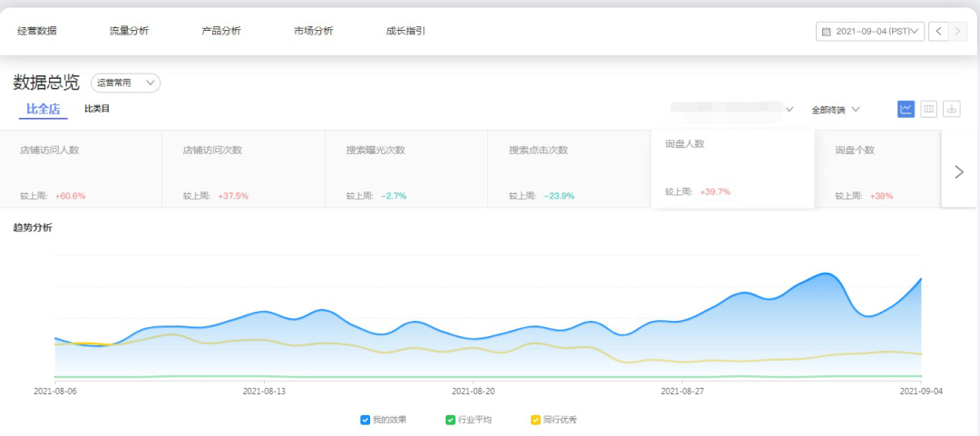Toggle 我的效果 legend checkbox
Viewport: 980px width, 436px height.
click(x=365, y=420)
